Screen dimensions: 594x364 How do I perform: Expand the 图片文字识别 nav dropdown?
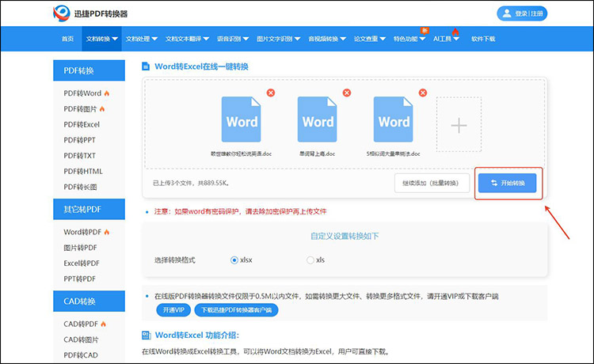279,39
